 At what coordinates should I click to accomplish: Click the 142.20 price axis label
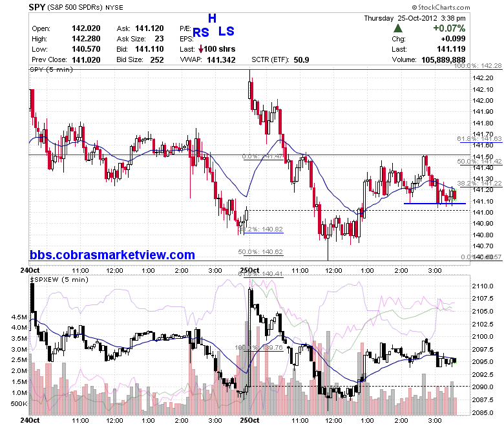point(483,78)
